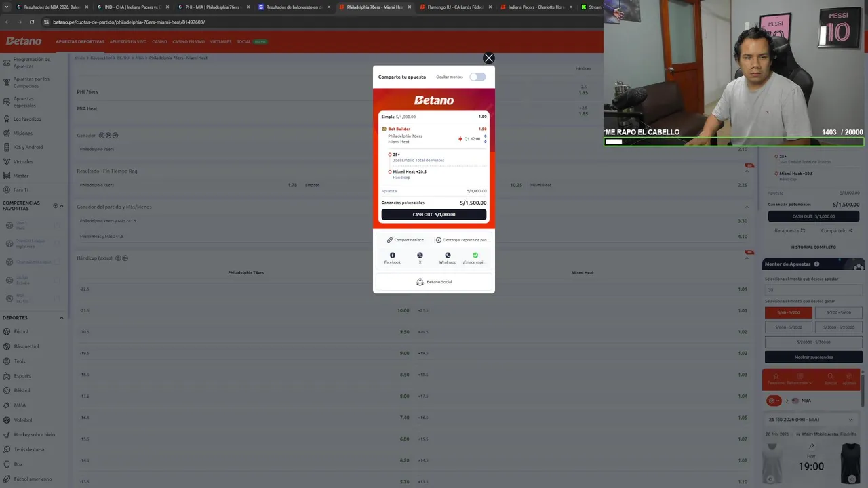
Task: Click Re-apuesta in the betslip
Action: tap(790, 230)
